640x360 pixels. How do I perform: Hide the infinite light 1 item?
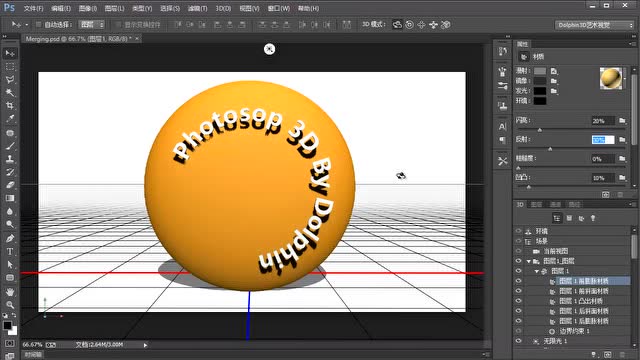[518, 341]
